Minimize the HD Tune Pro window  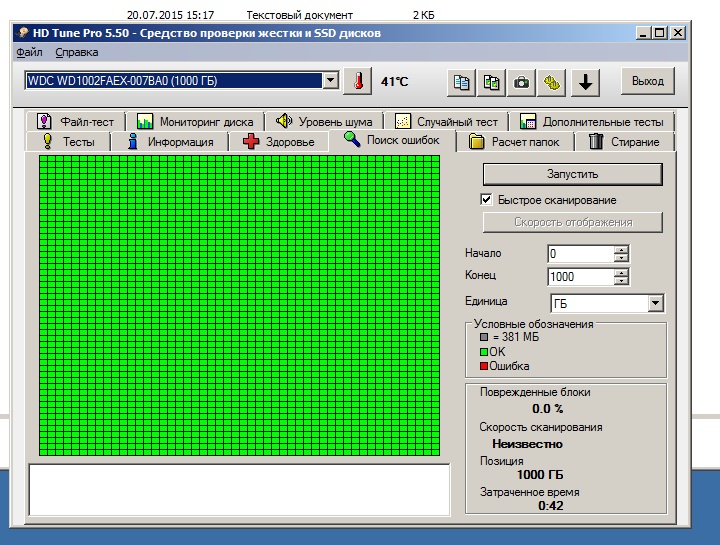[642, 33]
